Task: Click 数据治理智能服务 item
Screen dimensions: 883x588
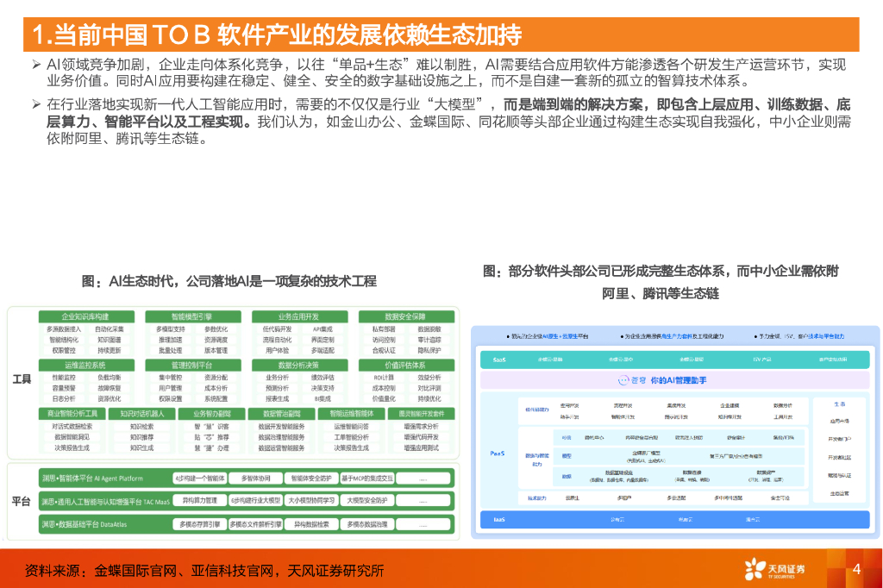Action: (x=282, y=437)
